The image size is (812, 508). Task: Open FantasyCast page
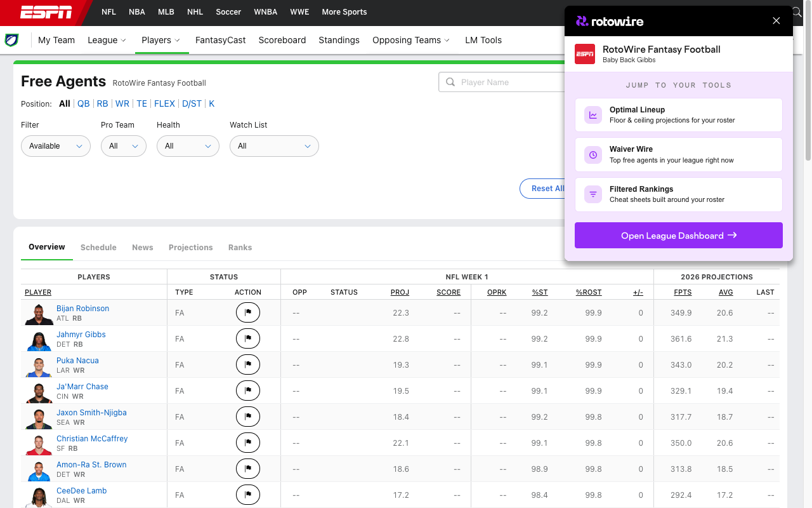pos(221,40)
